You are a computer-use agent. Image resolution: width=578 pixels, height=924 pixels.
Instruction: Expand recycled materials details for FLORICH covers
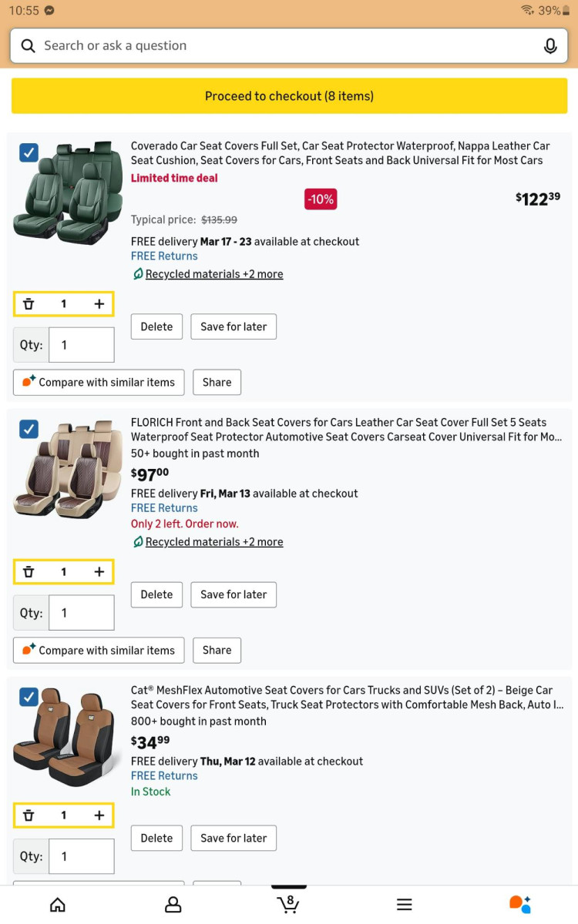pos(213,541)
